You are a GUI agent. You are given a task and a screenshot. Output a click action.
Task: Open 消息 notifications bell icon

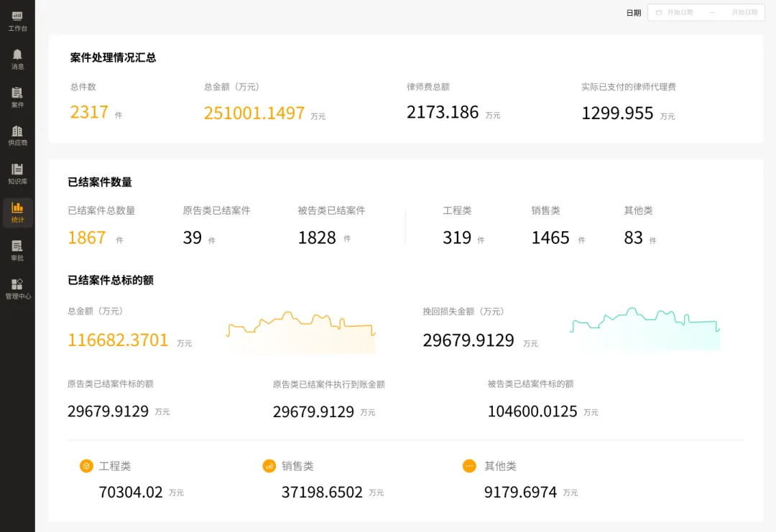(x=17, y=55)
